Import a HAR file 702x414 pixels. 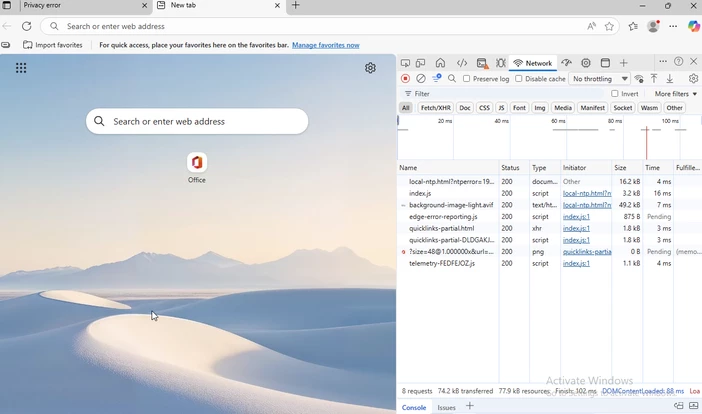[654, 79]
